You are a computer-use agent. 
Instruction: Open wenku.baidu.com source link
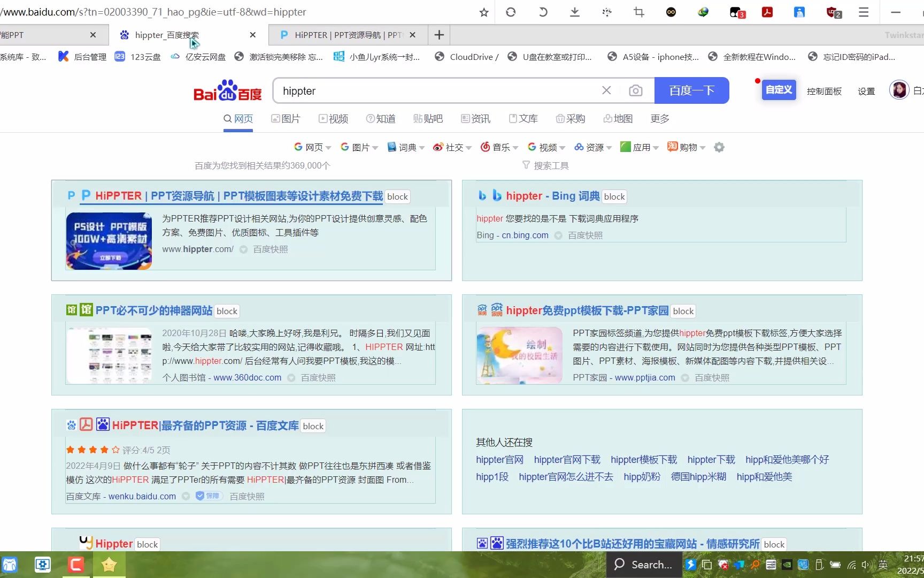(142, 496)
